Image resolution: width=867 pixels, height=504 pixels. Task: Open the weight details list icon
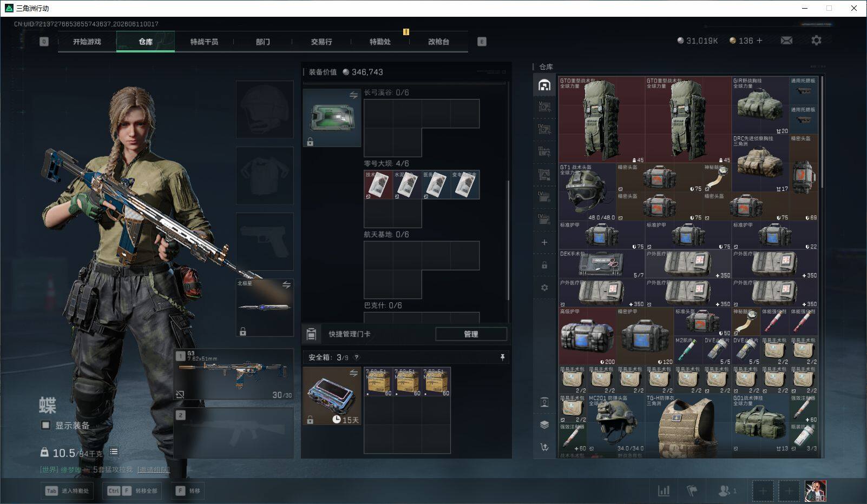[x=114, y=452]
